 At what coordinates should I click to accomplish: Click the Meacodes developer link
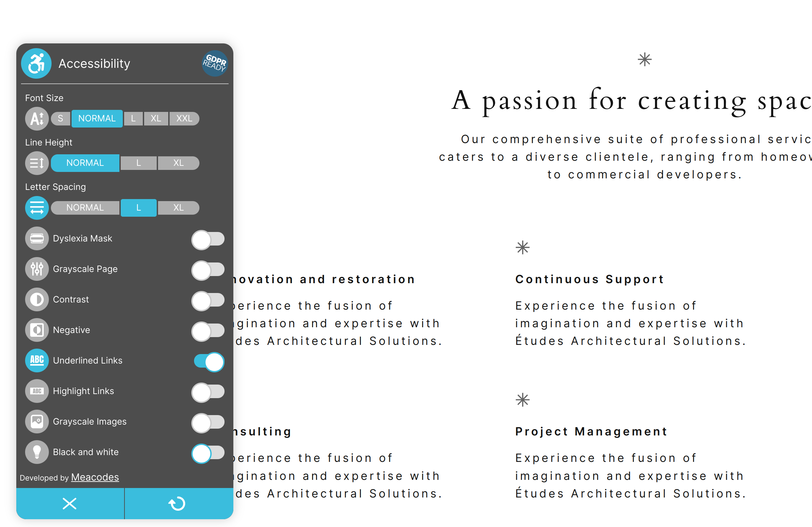tap(95, 477)
